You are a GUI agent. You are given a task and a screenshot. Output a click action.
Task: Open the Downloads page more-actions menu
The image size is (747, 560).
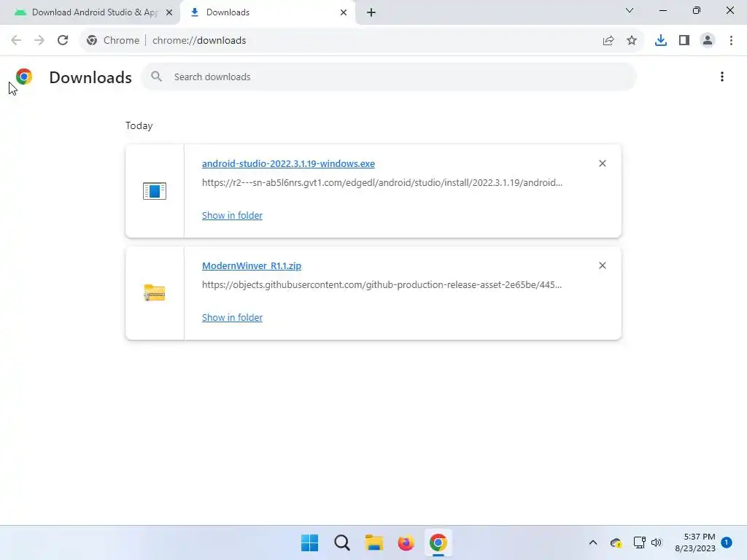(x=721, y=77)
